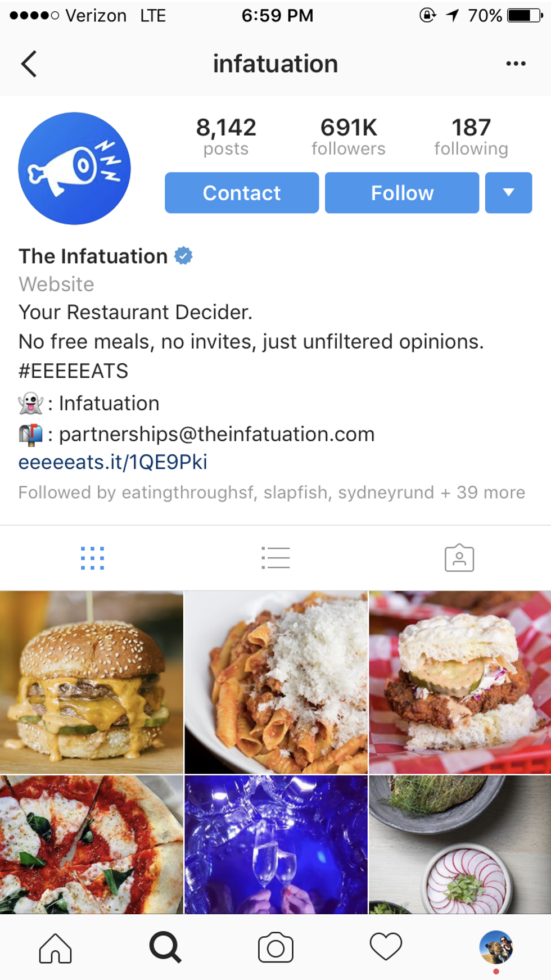Tap the Follow button
The image size is (551, 980).
click(402, 193)
